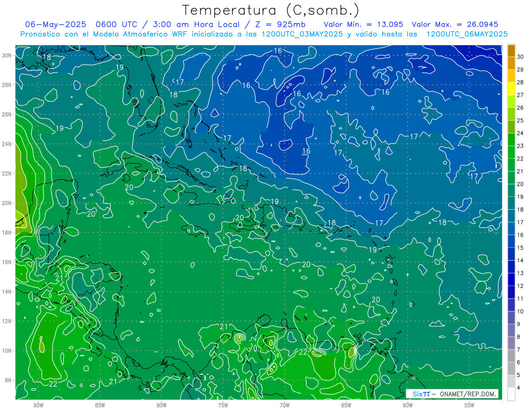Click "Modelo Atmosferico WRF" in the subtitle

(141, 34)
